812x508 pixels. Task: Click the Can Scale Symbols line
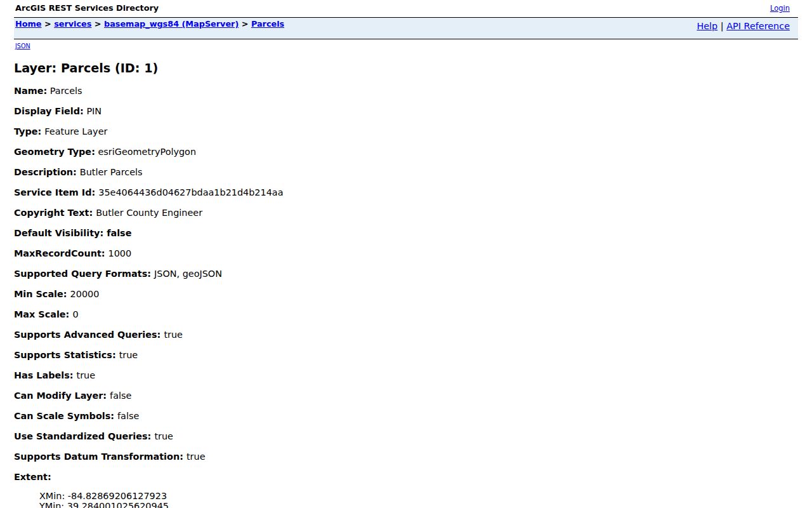click(77, 416)
